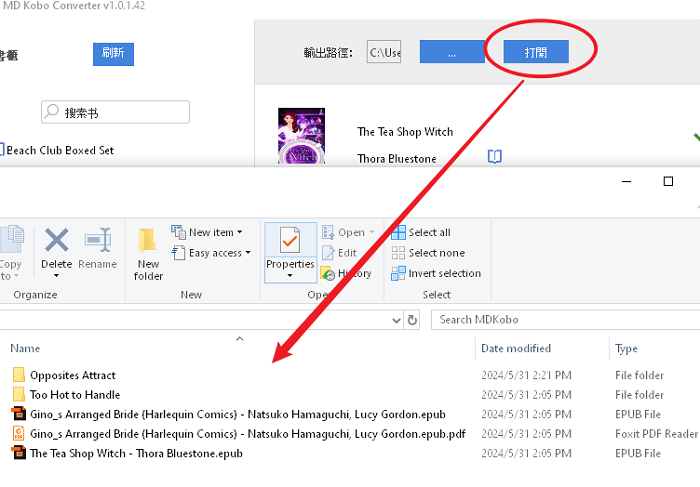Open the dropdown arrow beside Open
Viewport: 700px width, 487px height.
(x=371, y=232)
